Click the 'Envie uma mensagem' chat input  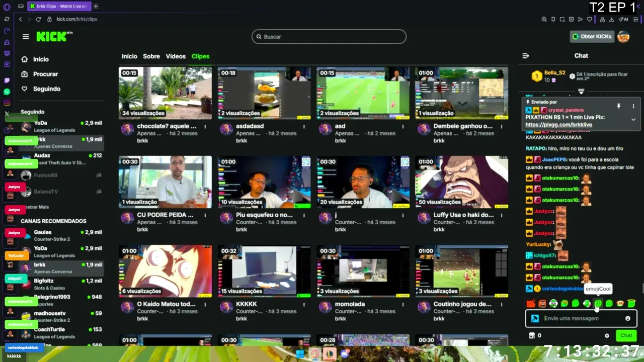coord(581,318)
